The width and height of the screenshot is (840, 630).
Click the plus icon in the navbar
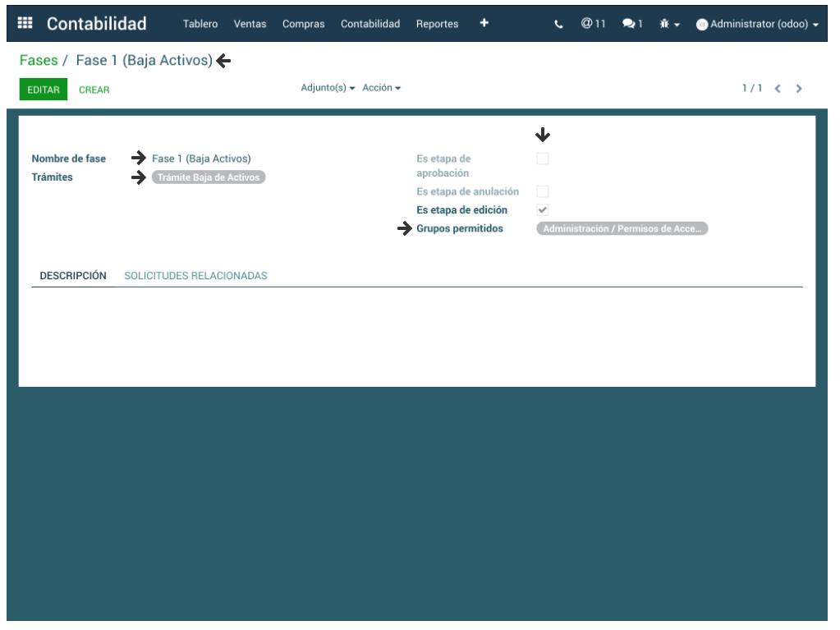(x=484, y=23)
